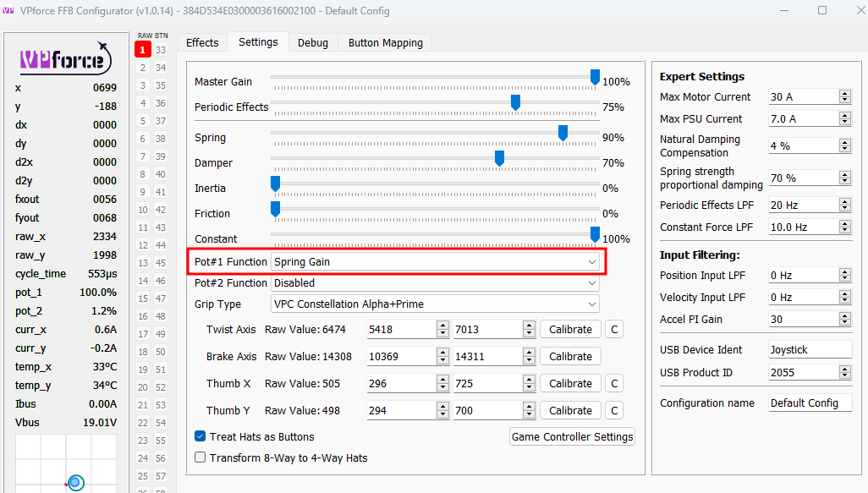
Task: Open the Grip Type dropdown
Action: click(435, 304)
